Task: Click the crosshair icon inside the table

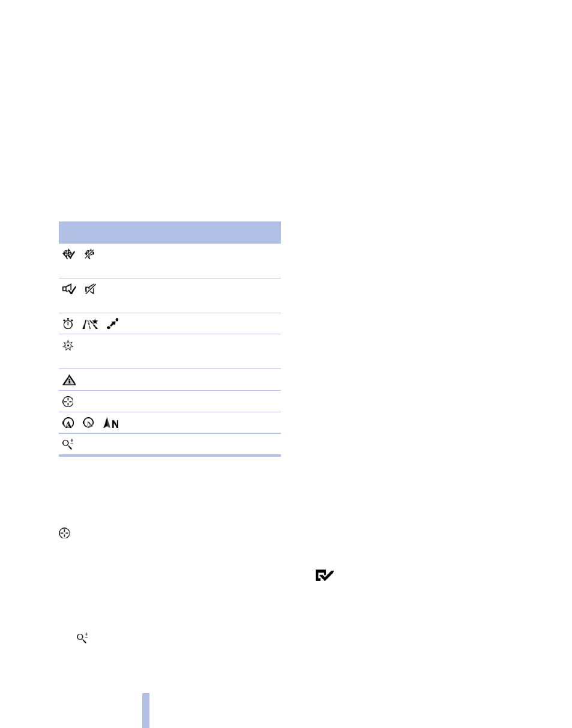Action: [68, 402]
